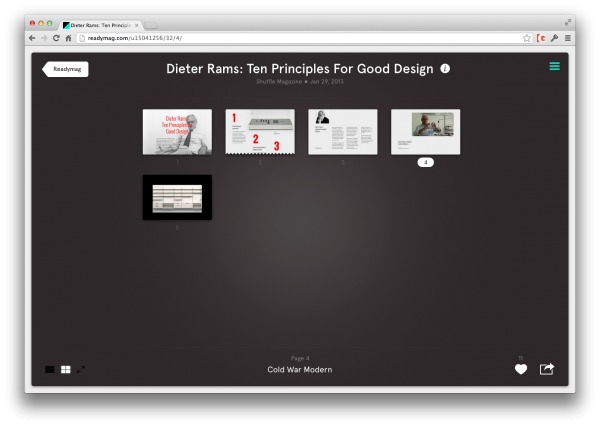
Task: Close the Dieter Rams tab
Action: coord(137,25)
